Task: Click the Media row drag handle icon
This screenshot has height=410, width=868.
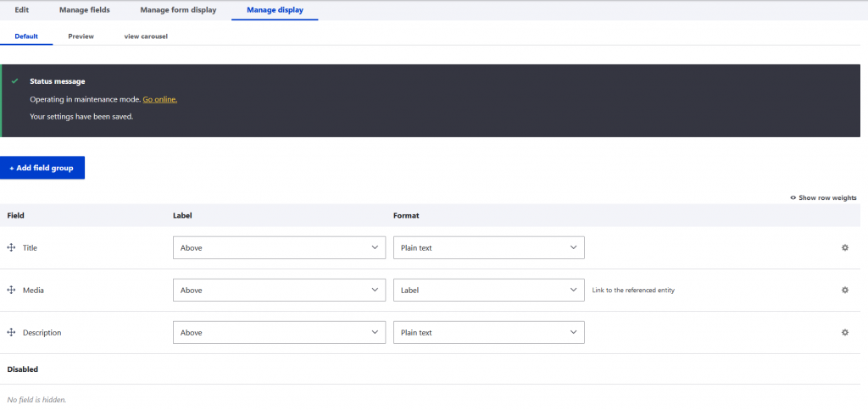Action: point(12,290)
